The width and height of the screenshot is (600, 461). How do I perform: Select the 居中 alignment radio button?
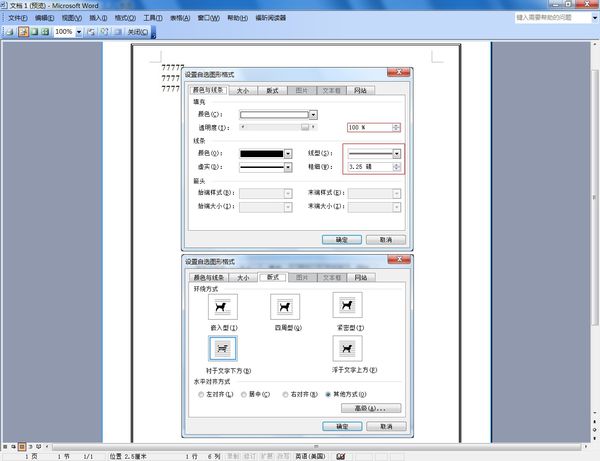[x=244, y=394]
